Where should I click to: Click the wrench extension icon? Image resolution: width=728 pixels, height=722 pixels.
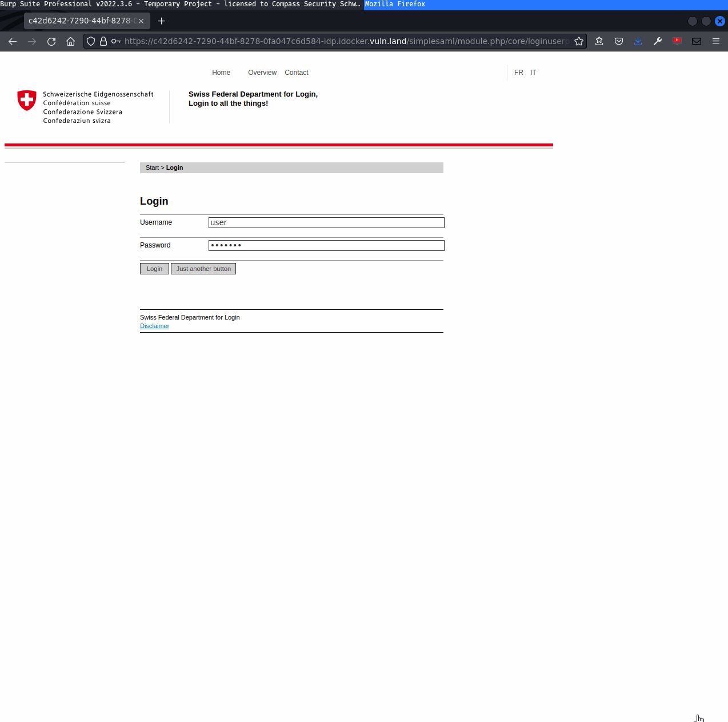point(658,41)
